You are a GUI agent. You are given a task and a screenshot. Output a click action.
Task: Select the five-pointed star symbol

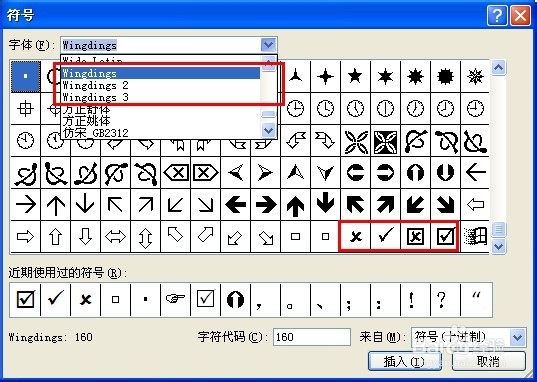(355, 76)
